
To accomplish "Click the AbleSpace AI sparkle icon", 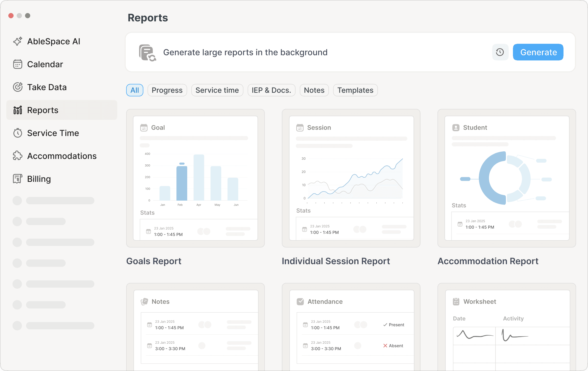I will (18, 41).
